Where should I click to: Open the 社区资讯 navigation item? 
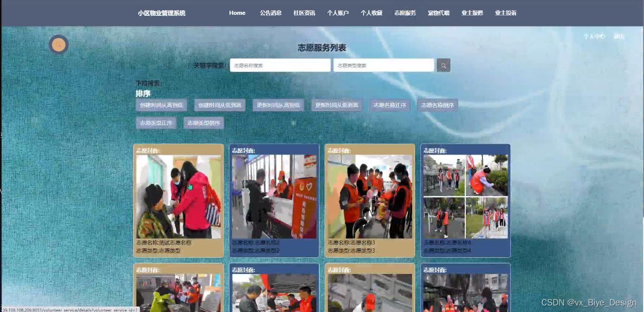[304, 13]
